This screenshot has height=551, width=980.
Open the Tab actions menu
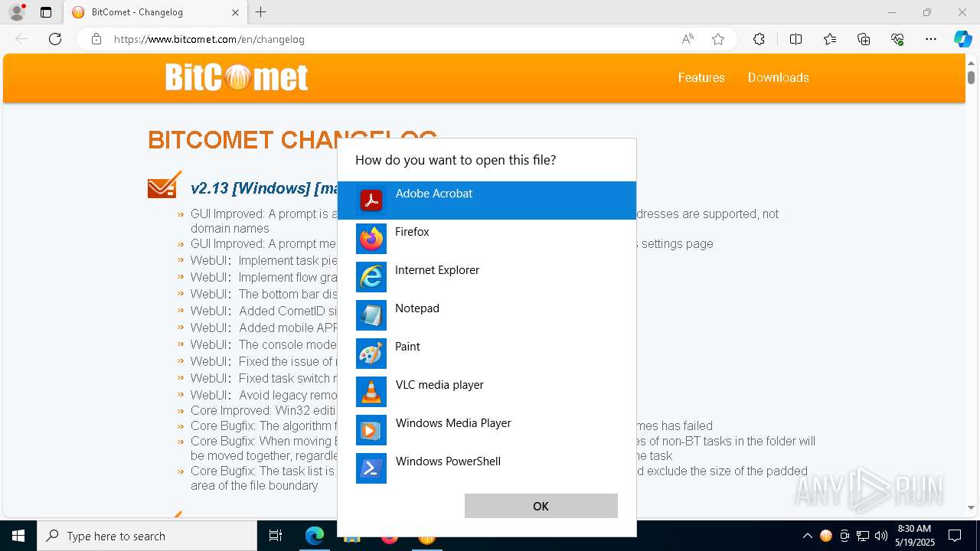click(46, 12)
